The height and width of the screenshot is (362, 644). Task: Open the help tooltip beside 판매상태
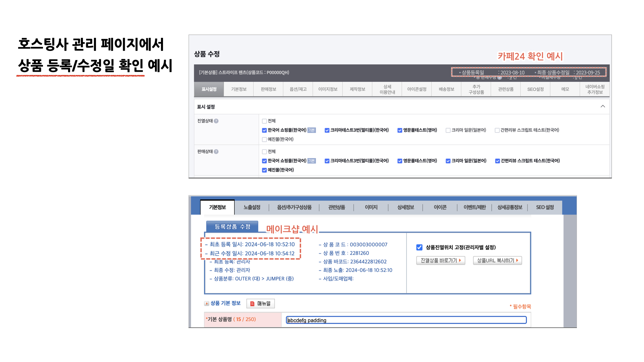click(x=217, y=152)
